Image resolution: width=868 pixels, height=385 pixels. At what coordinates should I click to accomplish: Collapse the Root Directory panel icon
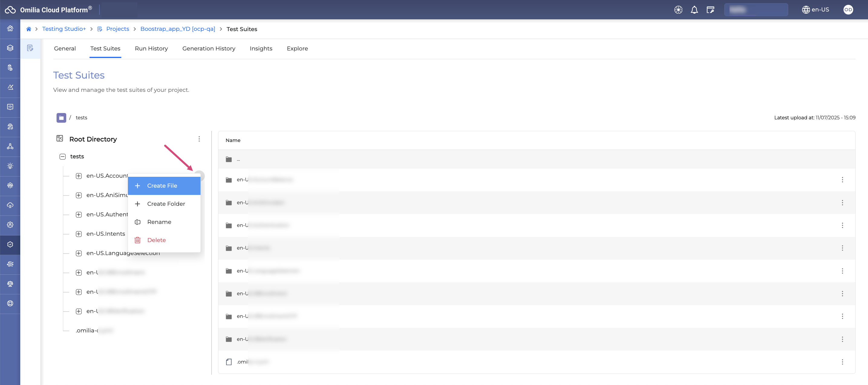click(60, 138)
